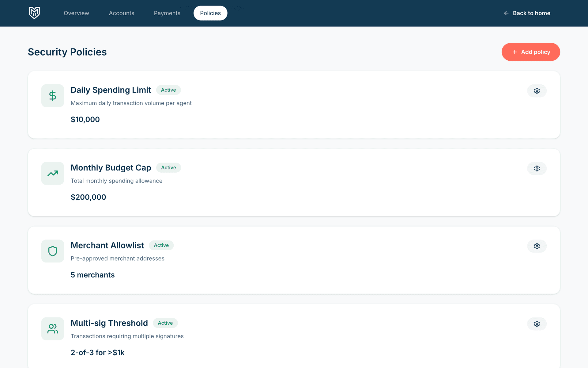Open settings gear for Daily Spending Limit
This screenshot has height=368, width=588.
[537, 91]
